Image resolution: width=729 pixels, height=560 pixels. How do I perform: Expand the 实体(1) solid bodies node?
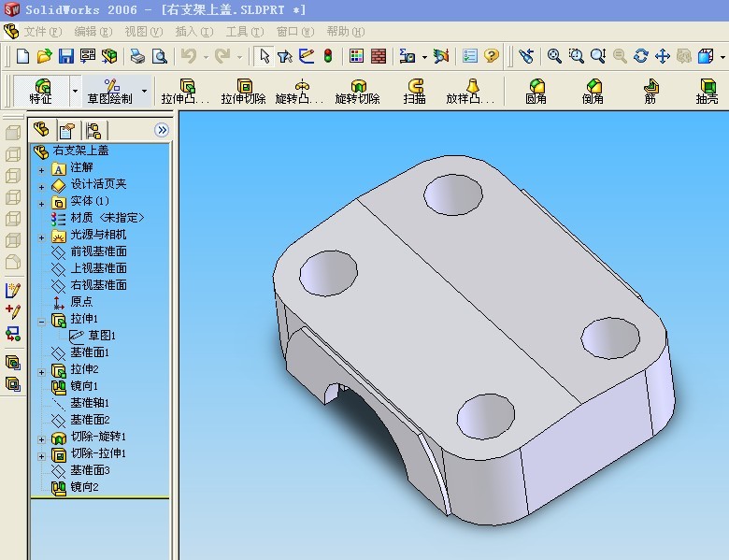[x=41, y=204]
